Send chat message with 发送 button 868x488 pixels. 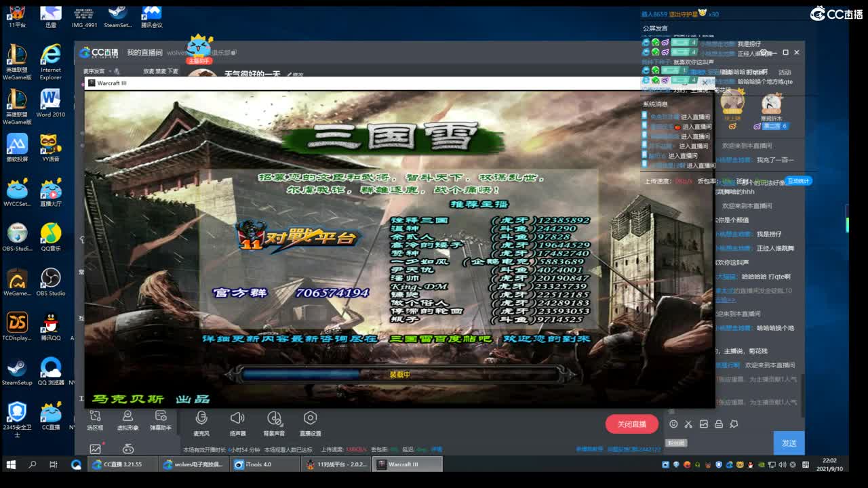[x=789, y=443]
